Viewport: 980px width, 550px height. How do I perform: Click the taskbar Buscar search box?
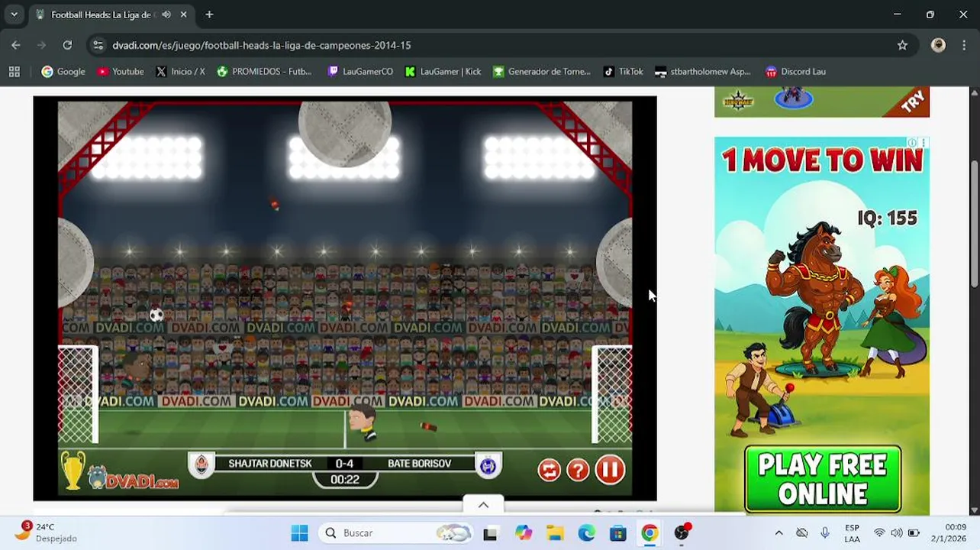(394, 532)
